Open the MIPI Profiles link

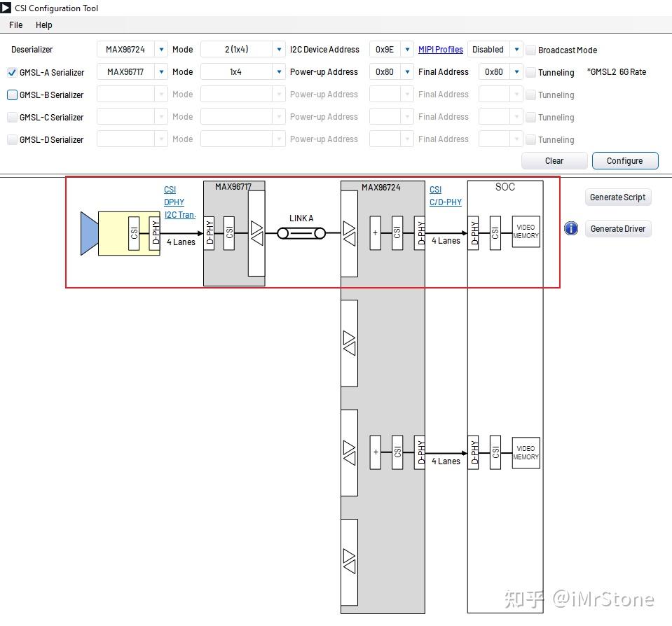[441, 49]
